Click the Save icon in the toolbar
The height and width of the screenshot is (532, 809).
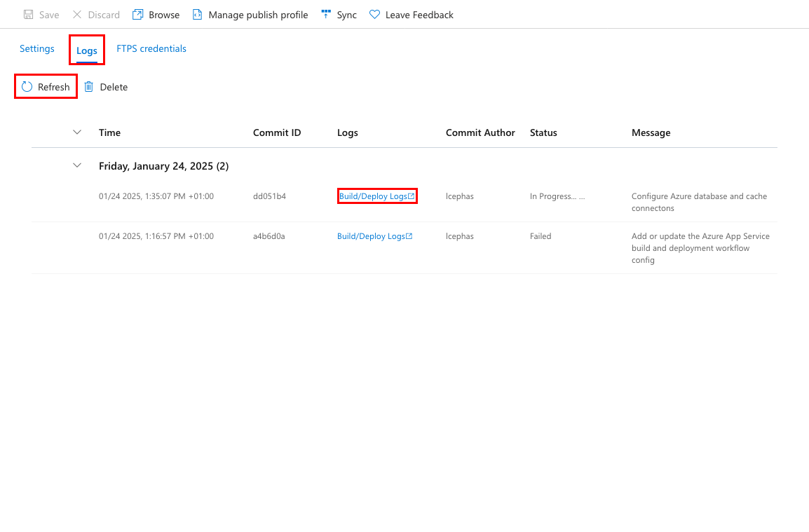[27, 14]
